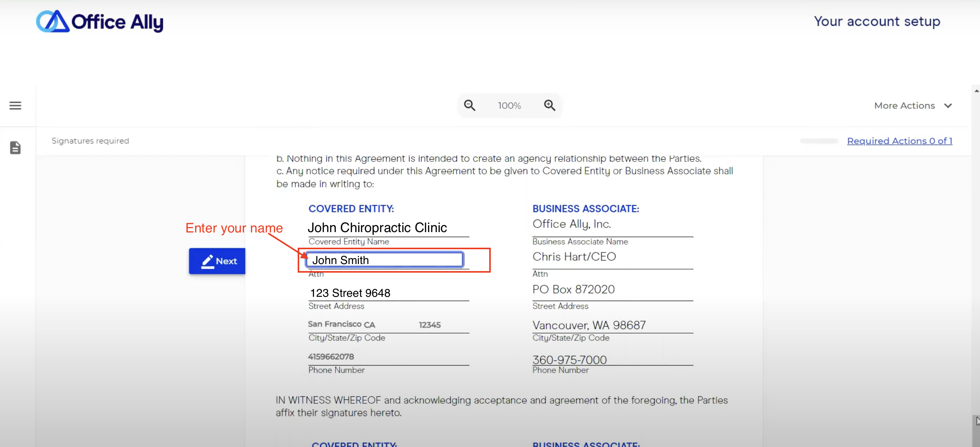
Task: Click the Chris Hart/CEO text
Action: tap(574, 257)
